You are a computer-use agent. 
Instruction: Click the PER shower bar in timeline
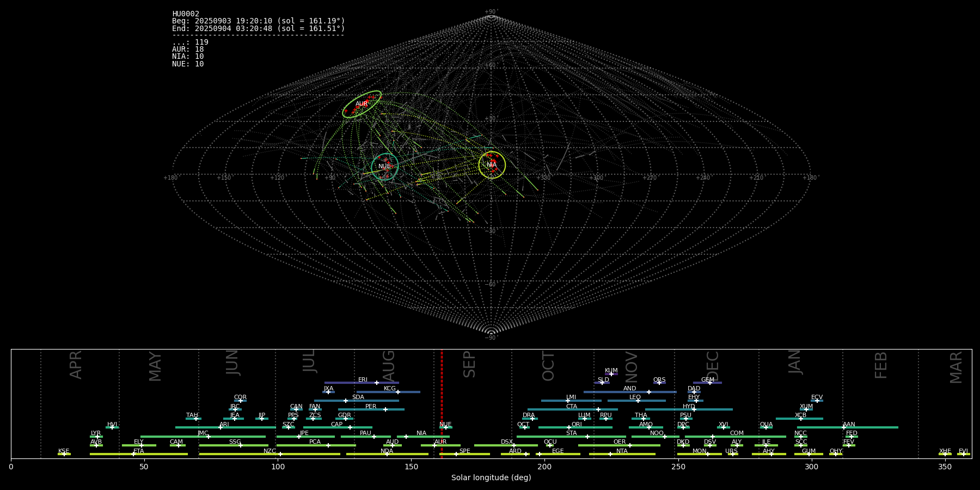coord(371,409)
